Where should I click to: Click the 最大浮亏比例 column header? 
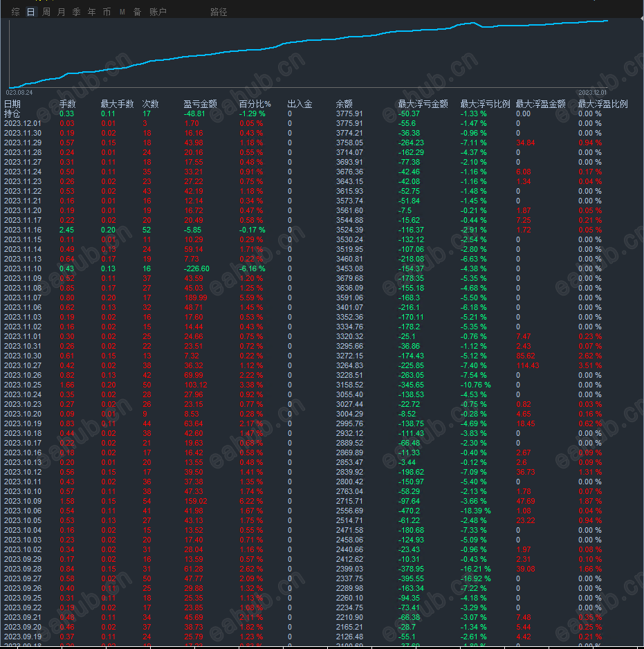click(x=485, y=104)
